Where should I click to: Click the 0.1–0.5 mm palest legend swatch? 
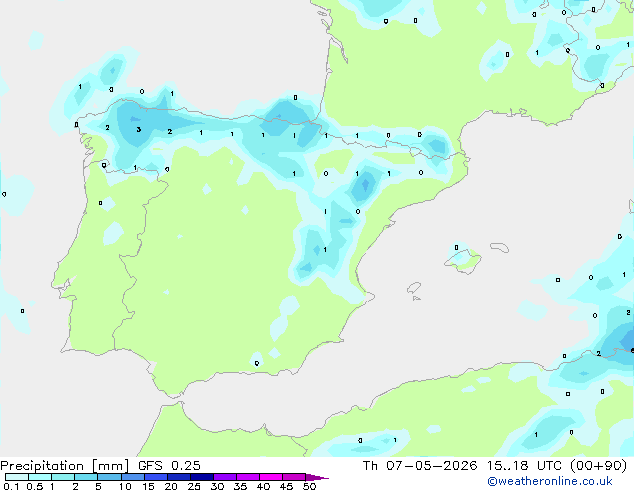point(17,477)
